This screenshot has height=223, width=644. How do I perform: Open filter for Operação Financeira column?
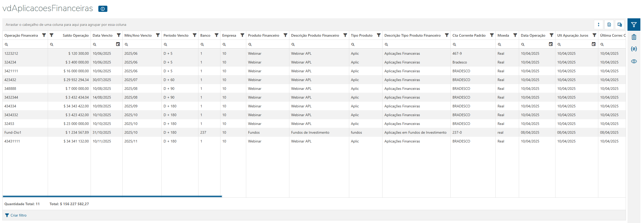(x=44, y=35)
